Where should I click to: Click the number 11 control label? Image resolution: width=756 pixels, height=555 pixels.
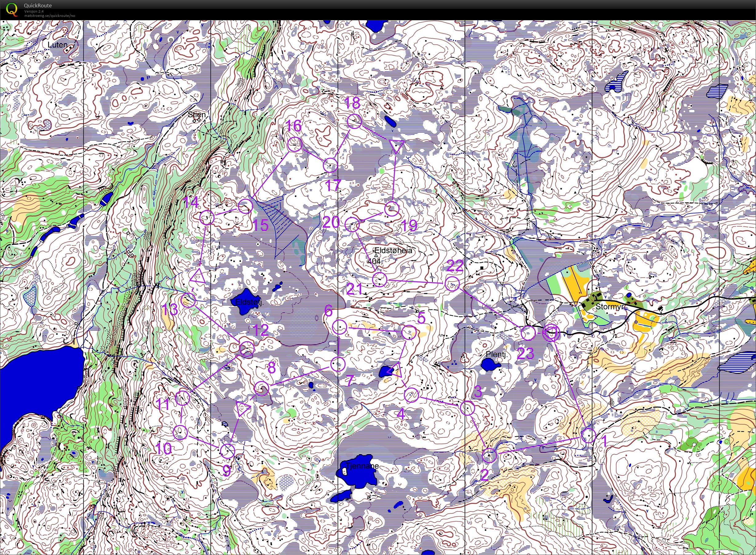coord(163,404)
